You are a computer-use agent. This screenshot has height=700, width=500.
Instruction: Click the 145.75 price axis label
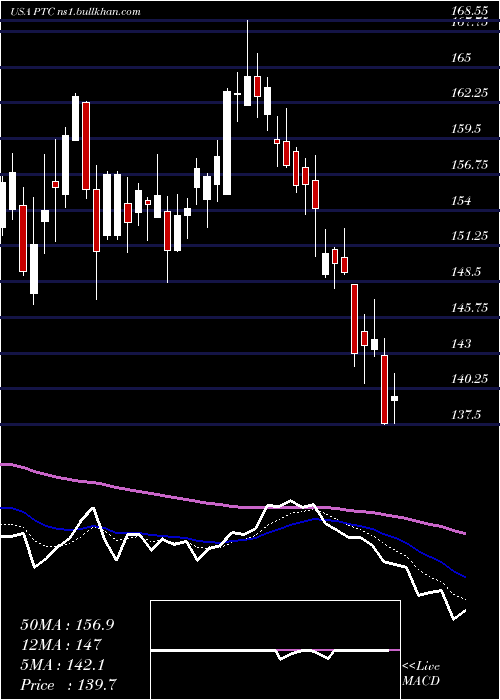tap(469, 308)
